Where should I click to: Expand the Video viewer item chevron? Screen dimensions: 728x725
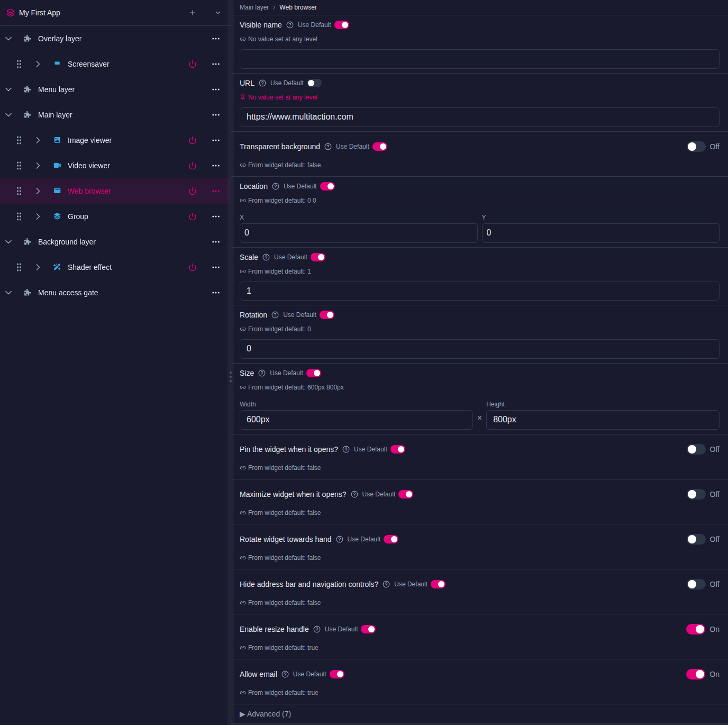[38, 166]
